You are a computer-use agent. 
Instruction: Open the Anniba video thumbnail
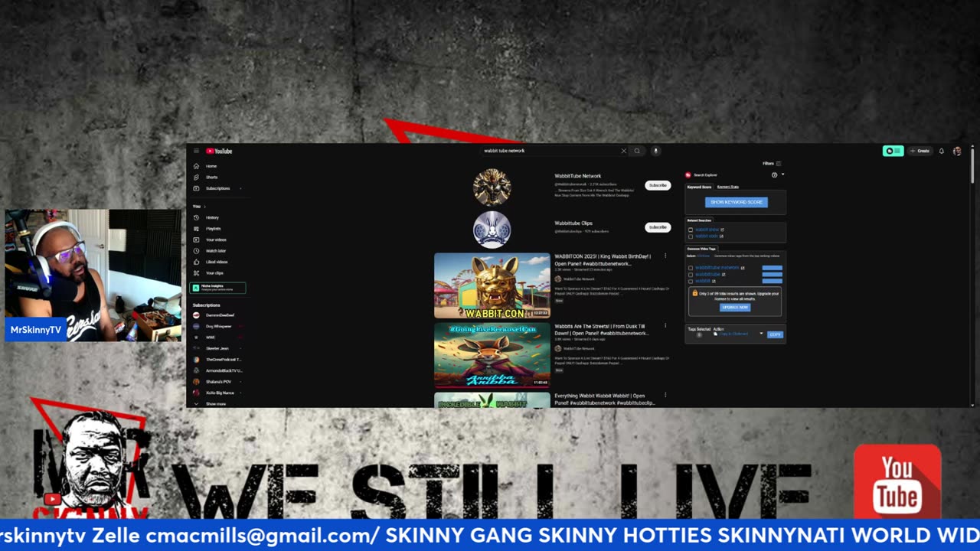tap(492, 355)
